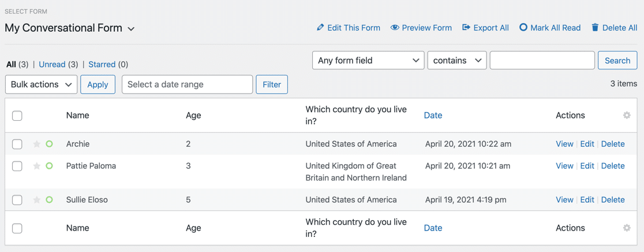644x252 pixels.
Task: Switch to Starred entries filter
Action: coord(102,64)
